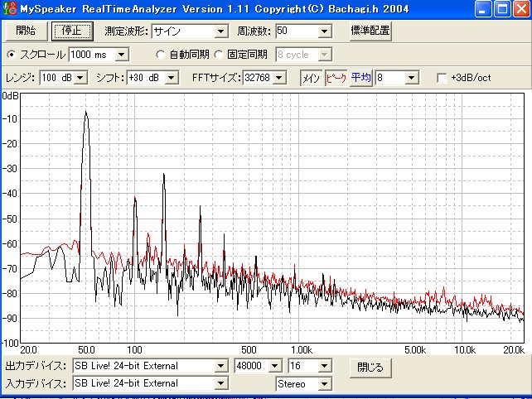Toggle the blue 平均 average button
Viewport: 532px width, 399px height.
pyautogui.click(x=360, y=78)
